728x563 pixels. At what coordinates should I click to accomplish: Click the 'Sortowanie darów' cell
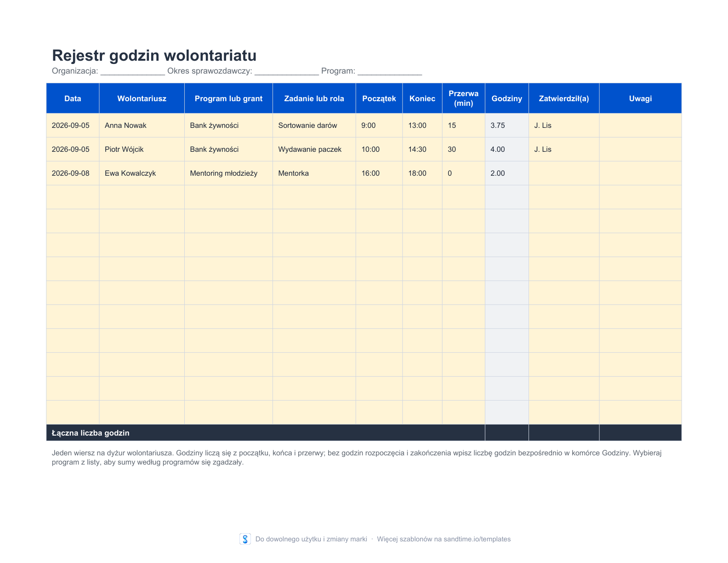pos(314,125)
